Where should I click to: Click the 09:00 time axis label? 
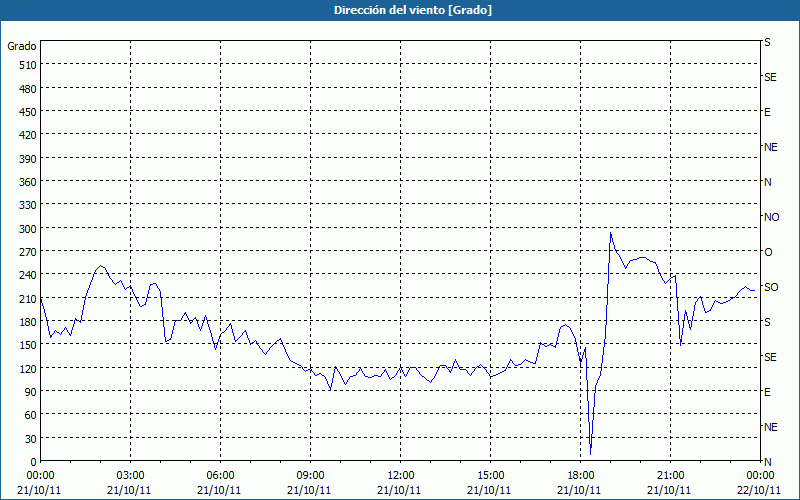(x=310, y=476)
